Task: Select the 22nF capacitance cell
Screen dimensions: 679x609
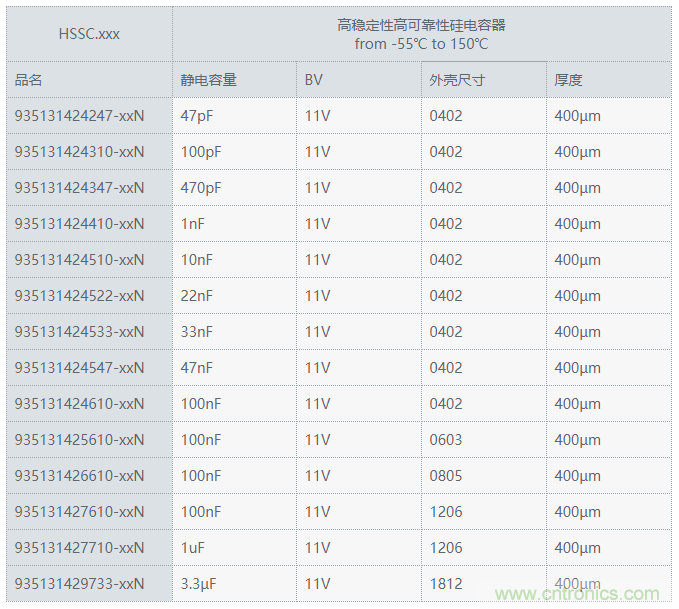Action: [197, 296]
